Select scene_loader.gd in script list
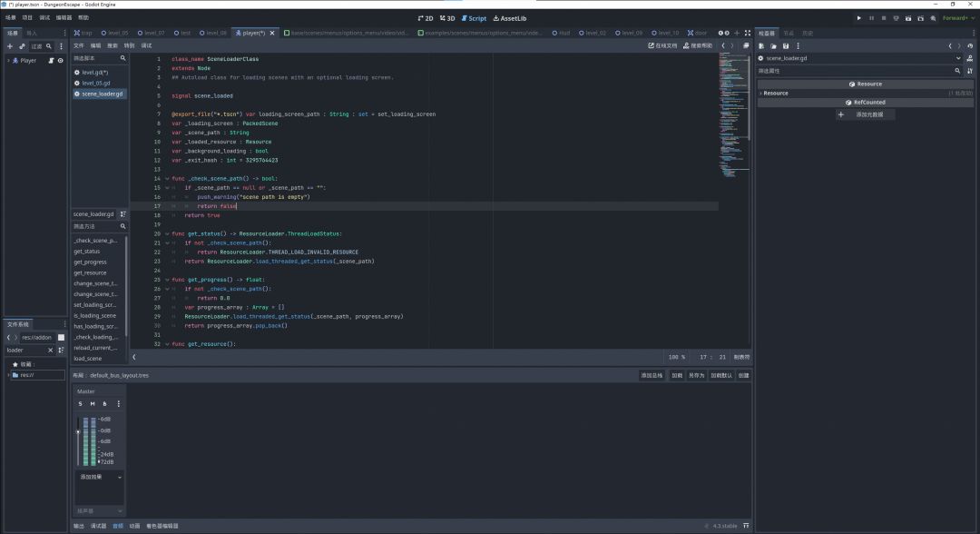The width and height of the screenshot is (980, 534). tap(100, 94)
